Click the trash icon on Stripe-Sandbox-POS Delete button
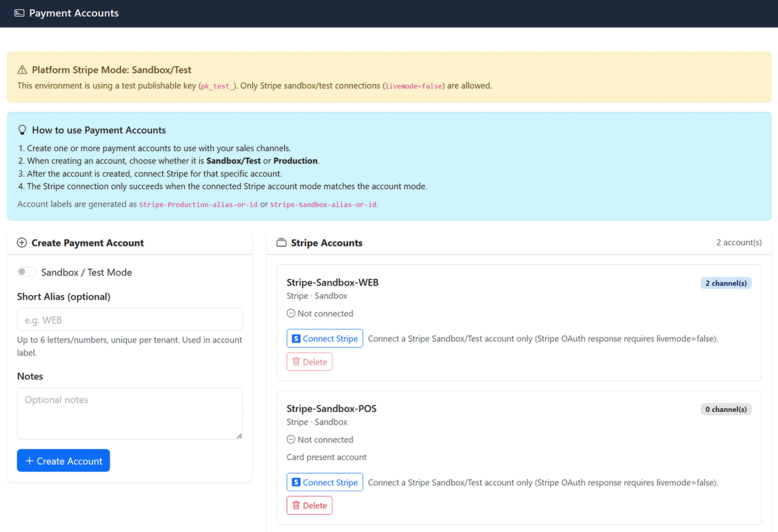 click(296, 506)
